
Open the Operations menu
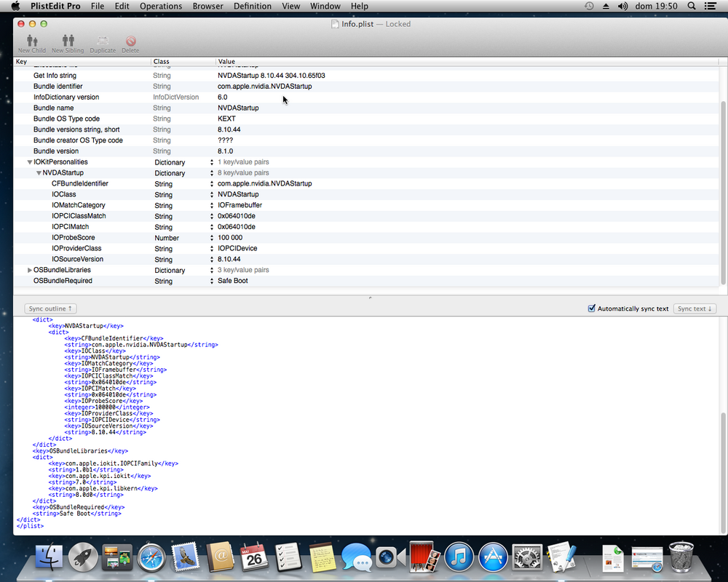[161, 6]
